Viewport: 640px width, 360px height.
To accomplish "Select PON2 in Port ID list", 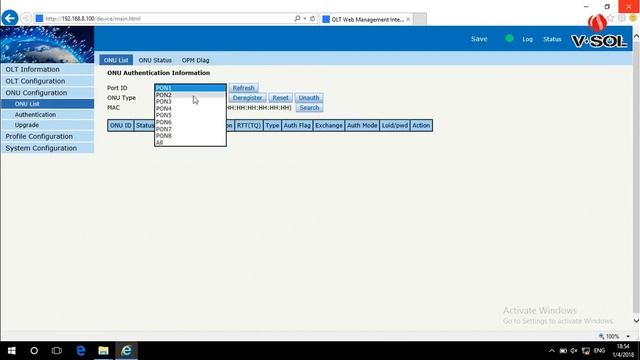I will point(190,95).
